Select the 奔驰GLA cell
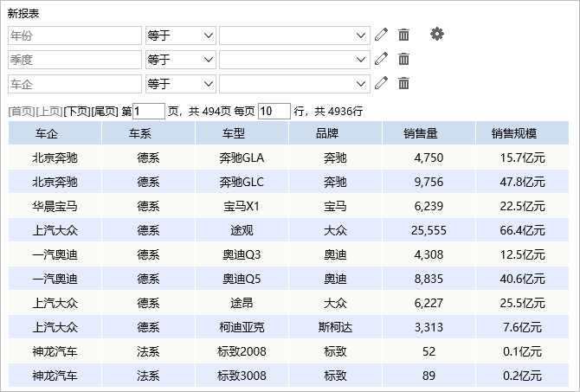 click(242, 157)
